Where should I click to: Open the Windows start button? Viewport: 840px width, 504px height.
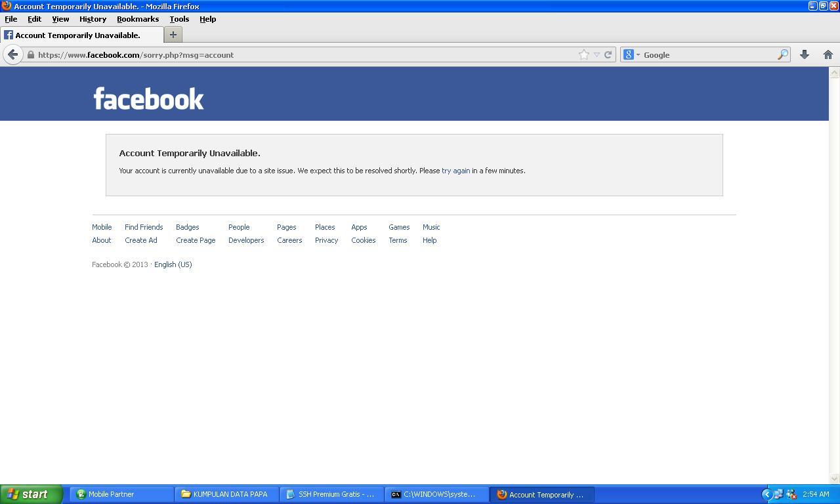[x=31, y=494]
